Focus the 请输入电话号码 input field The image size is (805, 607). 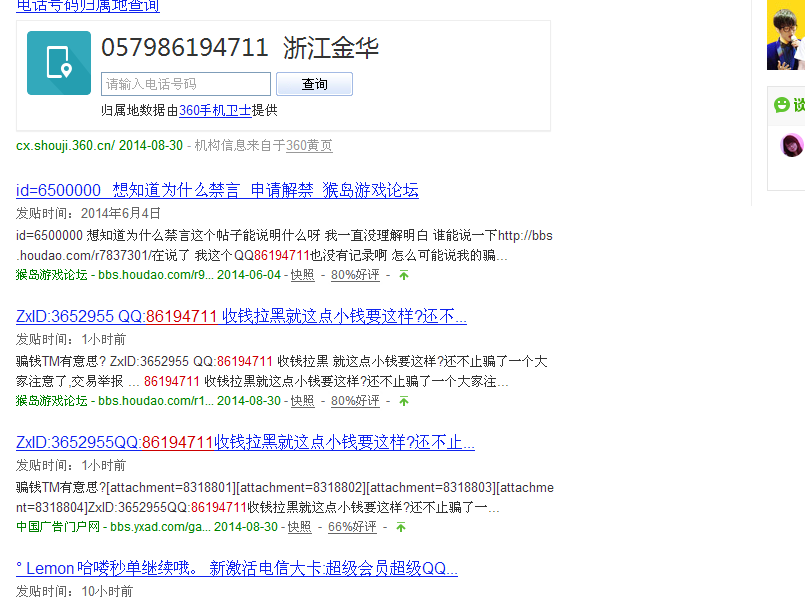pyautogui.click(x=186, y=84)
